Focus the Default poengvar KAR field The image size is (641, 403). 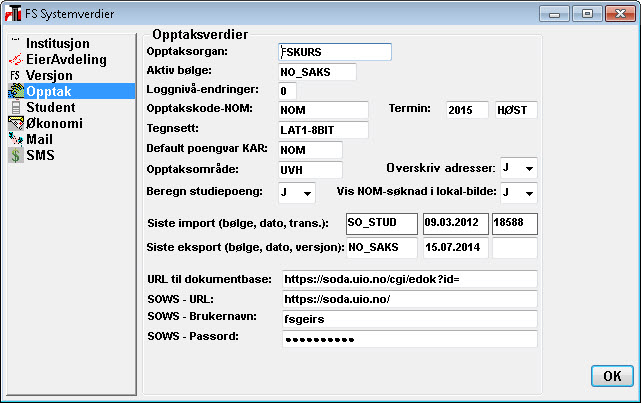tap(310, 150)
